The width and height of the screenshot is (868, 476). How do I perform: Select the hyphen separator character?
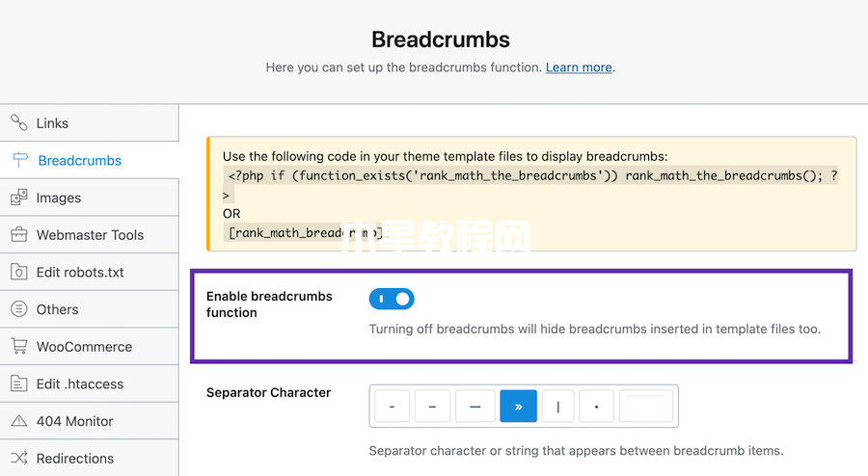pyautogui.click(x=392, y=407)
